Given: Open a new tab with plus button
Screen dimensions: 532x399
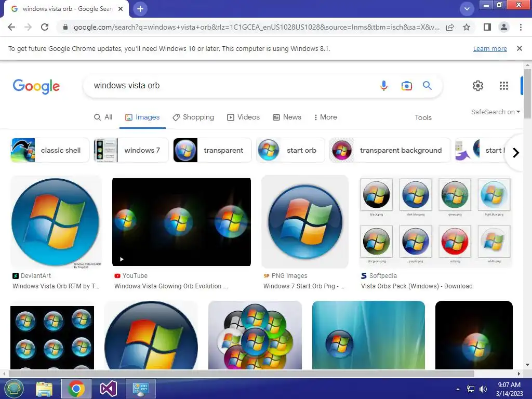Looking at the screenshot, I should [x=140, y=9].
